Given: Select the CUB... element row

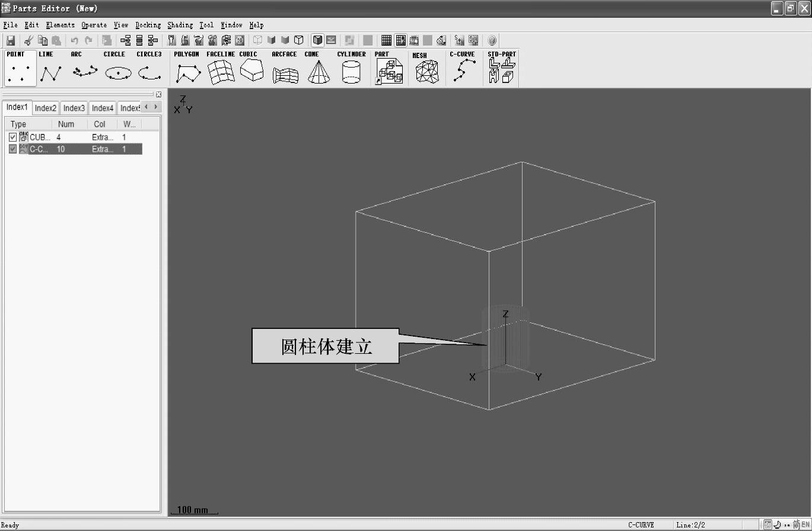Looking at the screenshot, I should pyautogui.click(x=75, y=137).
